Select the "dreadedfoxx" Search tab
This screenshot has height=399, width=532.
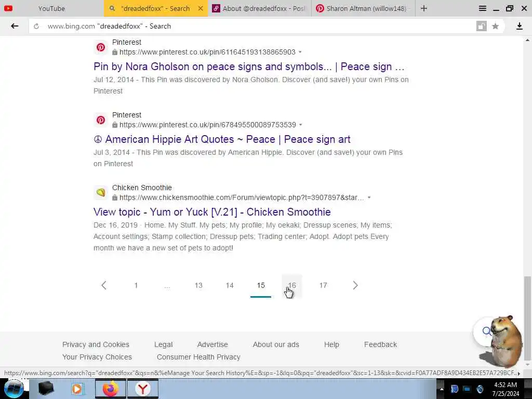point(156,8)
